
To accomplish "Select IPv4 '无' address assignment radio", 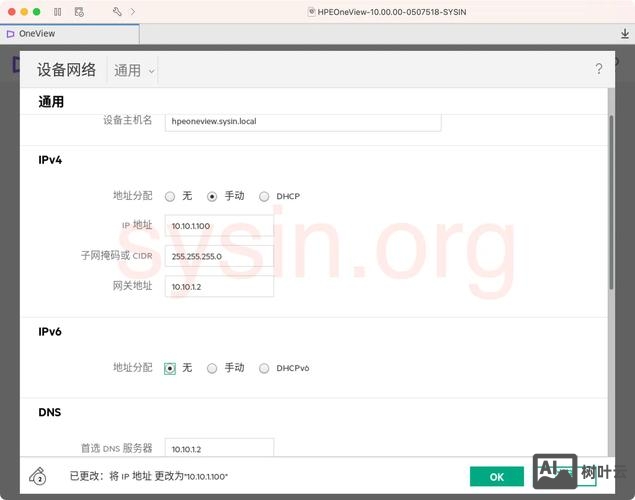I will pos(170,197).
